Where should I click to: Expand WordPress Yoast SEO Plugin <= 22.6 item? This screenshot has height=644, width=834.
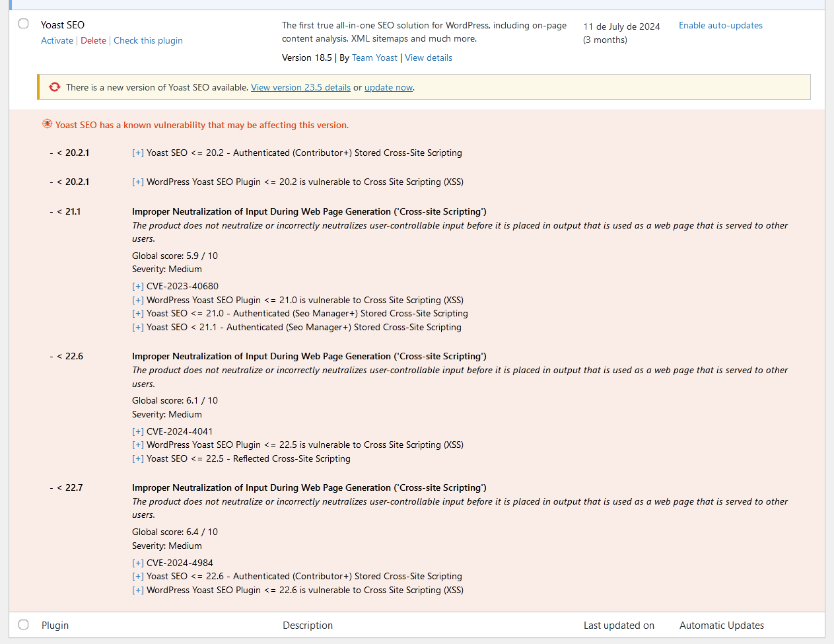[138, 590]
